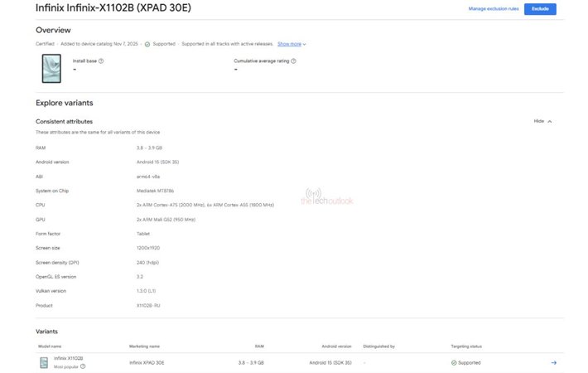Screen dimensions: 588x373
Task: Select the Vulkan version 1.3.0 value
Action: [146, 291]
